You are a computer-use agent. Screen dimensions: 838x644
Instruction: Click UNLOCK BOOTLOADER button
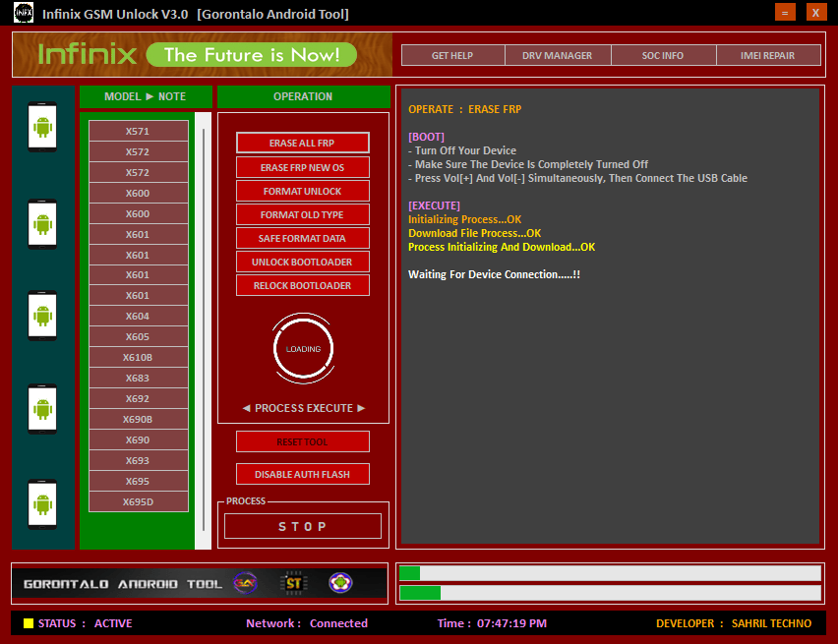coord(302,262)
